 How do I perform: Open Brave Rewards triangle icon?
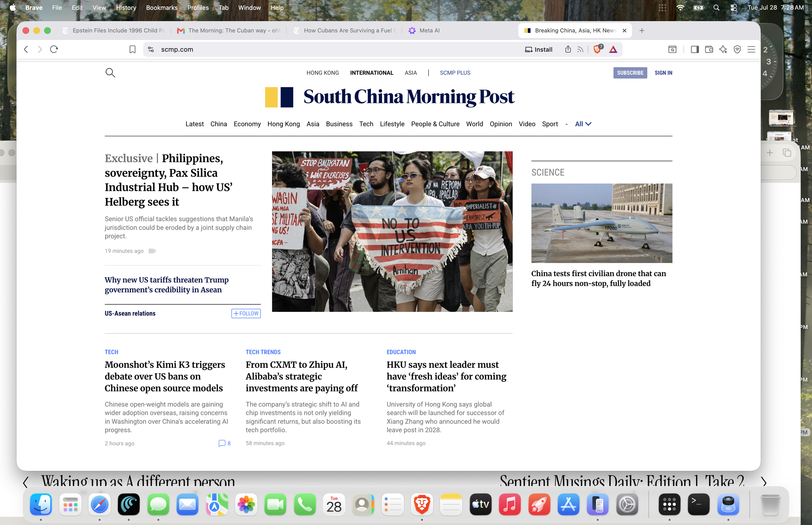coord(613,49)
